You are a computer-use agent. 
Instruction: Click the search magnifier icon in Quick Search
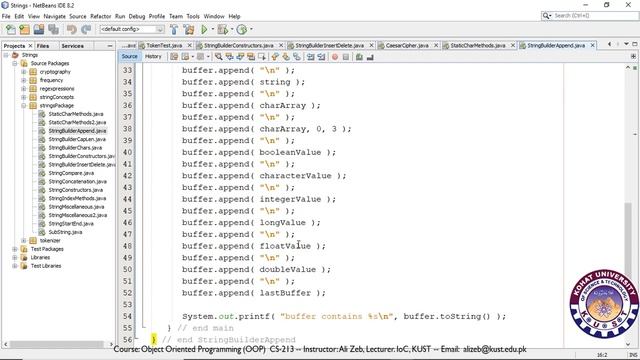pos(546,16)
